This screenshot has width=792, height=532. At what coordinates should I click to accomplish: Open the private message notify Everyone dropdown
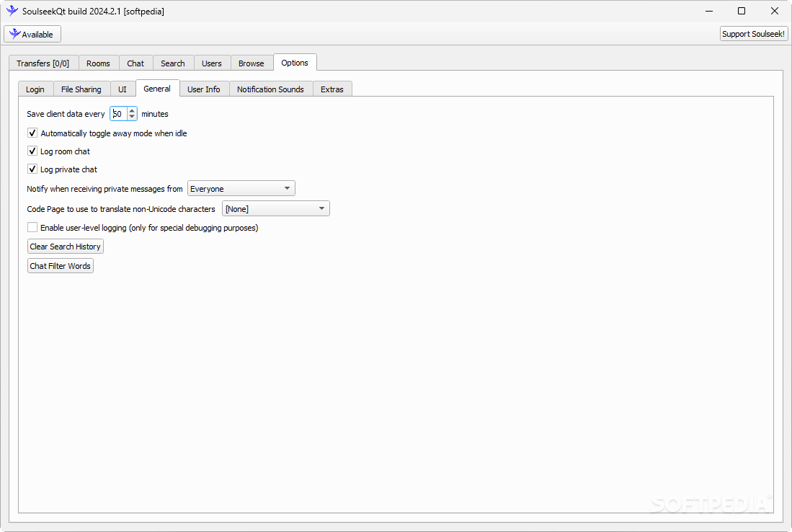[241, 188]
